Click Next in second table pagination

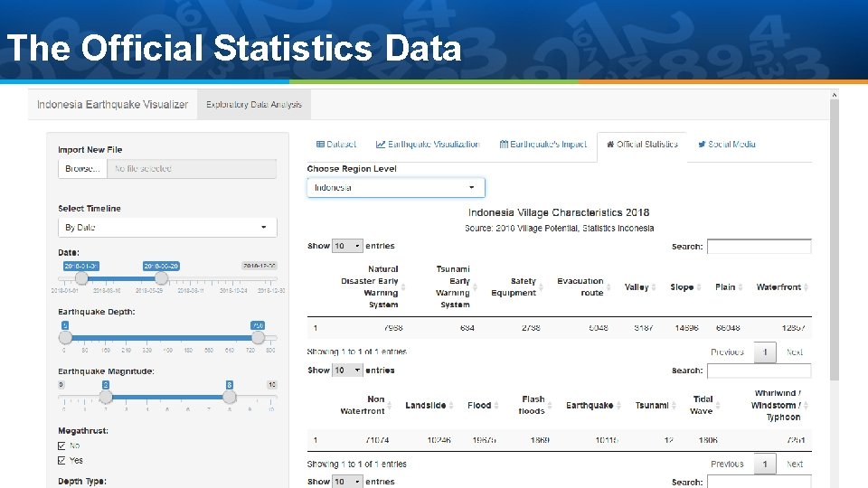click(x=795, y=464)
